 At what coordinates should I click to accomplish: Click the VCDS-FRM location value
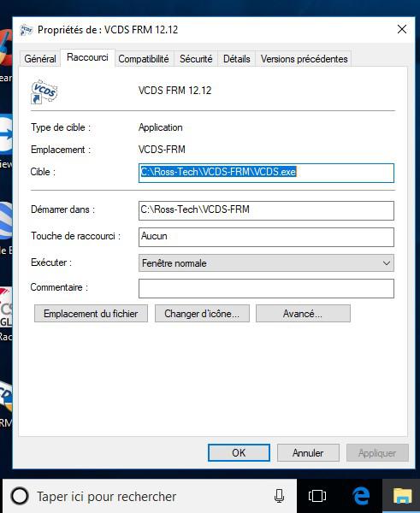coord(162,150)
